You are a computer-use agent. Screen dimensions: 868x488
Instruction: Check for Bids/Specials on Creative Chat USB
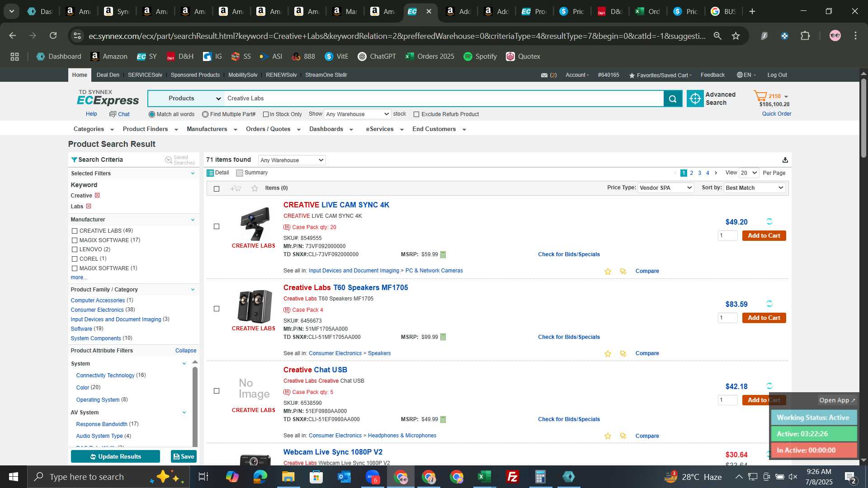point(569,419)
